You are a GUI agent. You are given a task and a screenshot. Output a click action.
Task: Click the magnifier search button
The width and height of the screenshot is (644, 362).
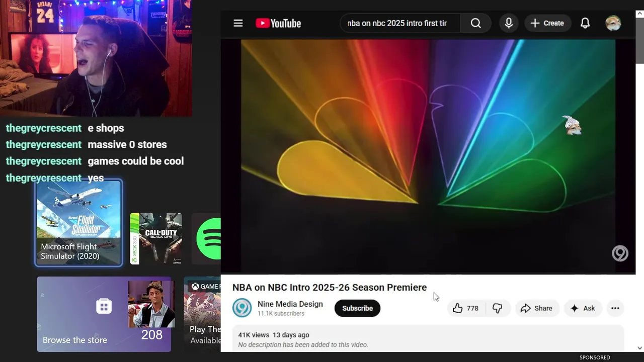click(x=475, y=23)
